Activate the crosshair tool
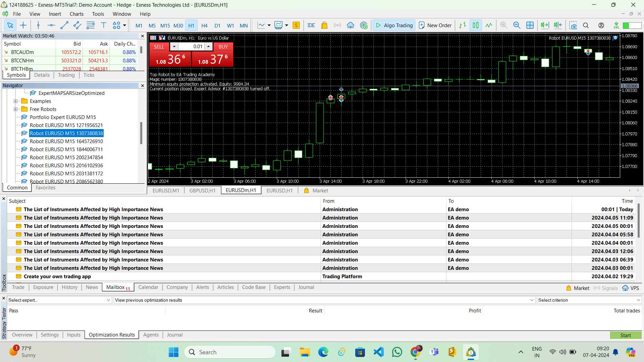This screenshot has width=644, height=362. [x=23, y=25]
